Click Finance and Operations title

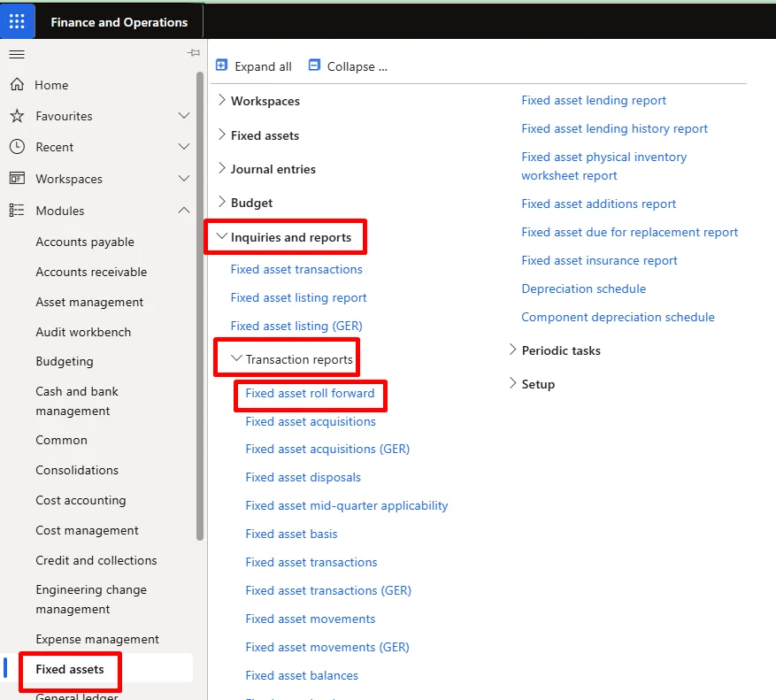pyautogui.click(x=119, y=22)
